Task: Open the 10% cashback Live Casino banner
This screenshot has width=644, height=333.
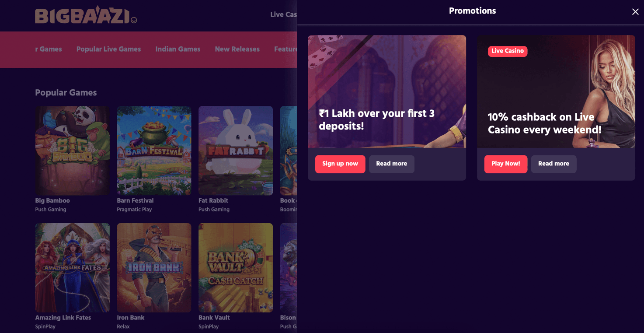Action: click(556, 91)
